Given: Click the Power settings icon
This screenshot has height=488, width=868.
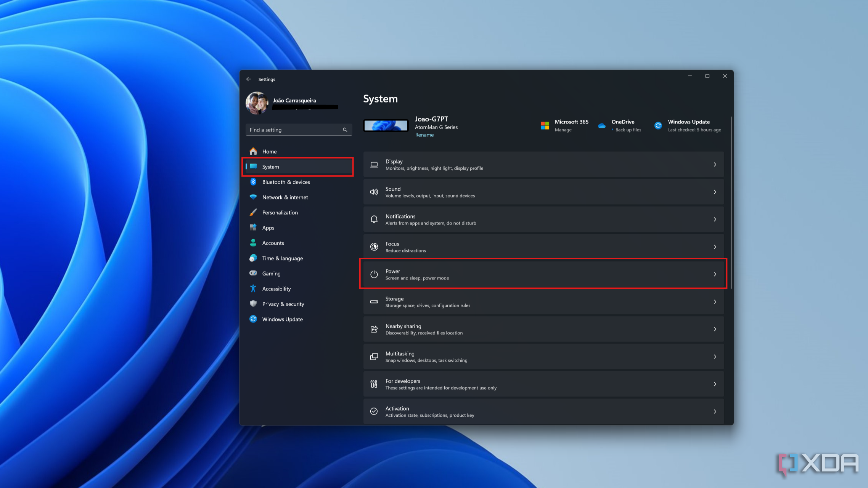Looking at the screenshot, I should 375,274.
